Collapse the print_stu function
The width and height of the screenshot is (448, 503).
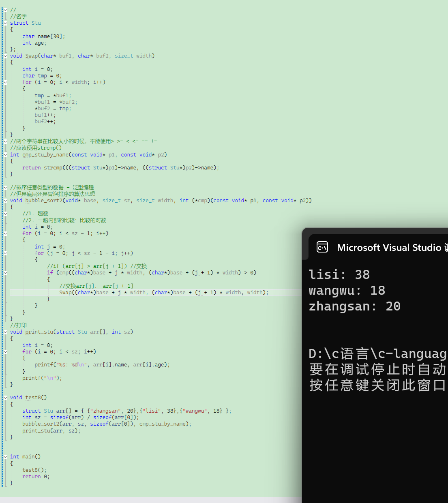(x=6, y=332)
